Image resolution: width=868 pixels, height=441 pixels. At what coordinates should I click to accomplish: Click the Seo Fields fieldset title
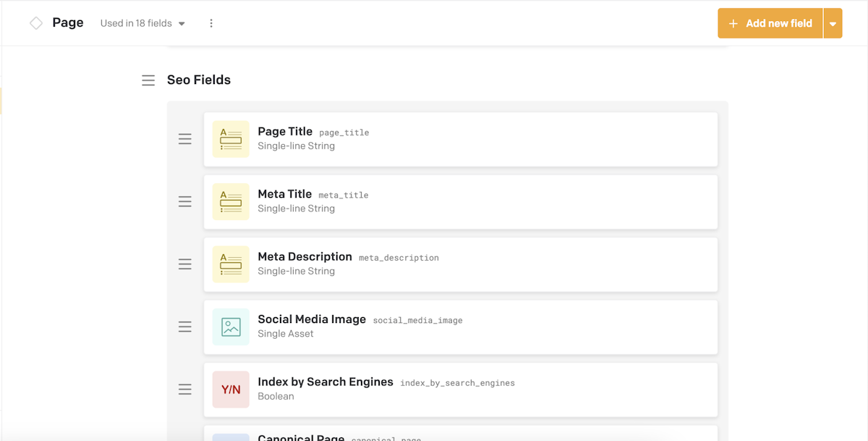click(x=199, y=80)
